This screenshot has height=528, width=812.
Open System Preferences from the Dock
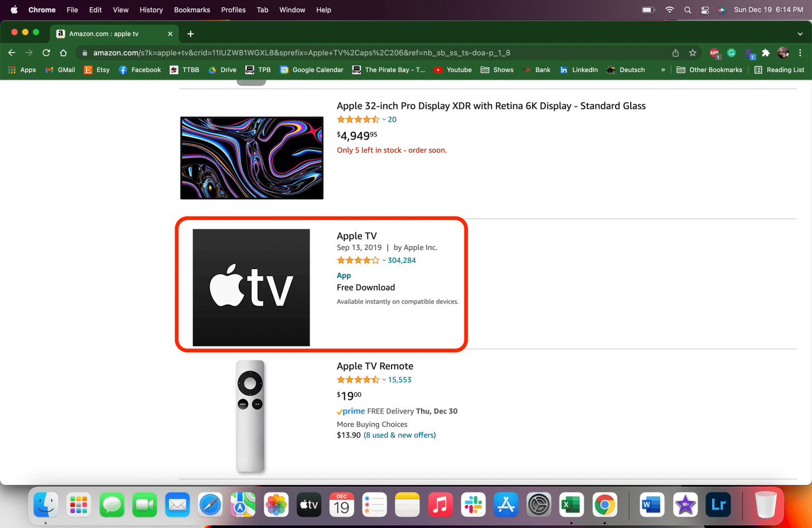coord(539,505)
